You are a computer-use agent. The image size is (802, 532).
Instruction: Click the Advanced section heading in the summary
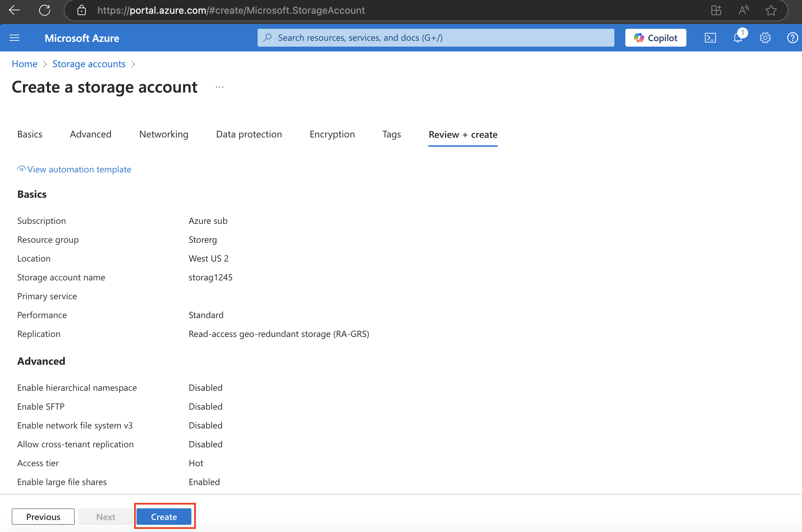pyautogui.click(x=41, y=361)
